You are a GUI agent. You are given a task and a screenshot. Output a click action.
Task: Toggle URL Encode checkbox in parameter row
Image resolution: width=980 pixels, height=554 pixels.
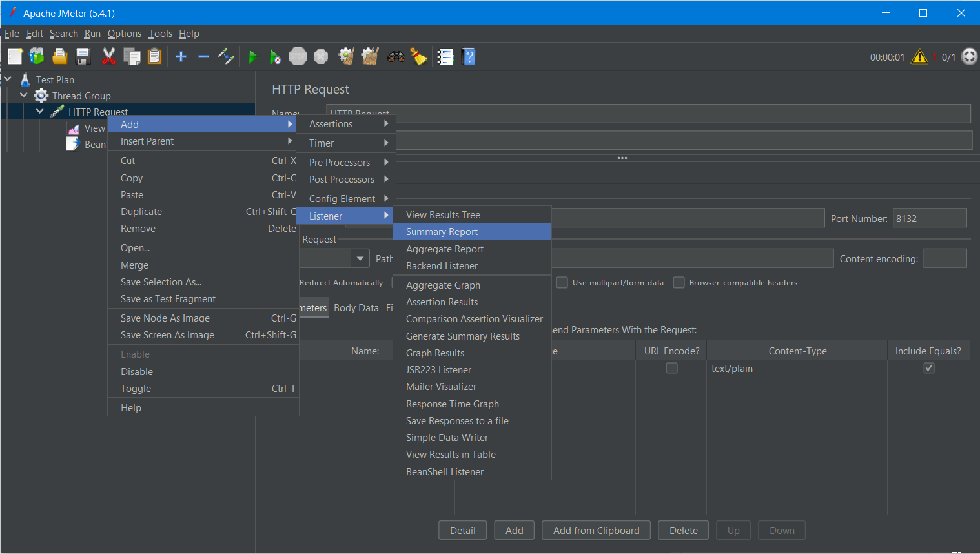tap(671, 368)
